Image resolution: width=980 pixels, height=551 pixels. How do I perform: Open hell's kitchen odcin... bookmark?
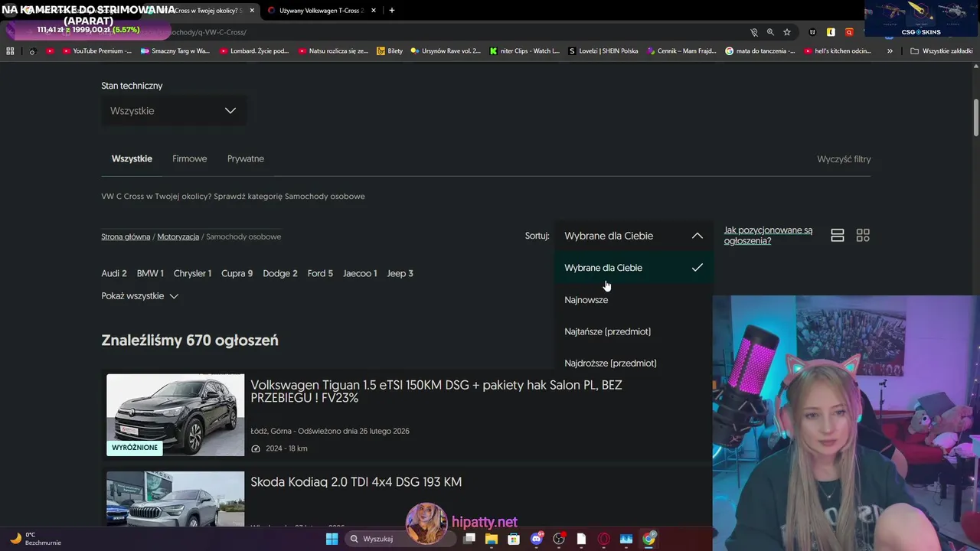click(x=838, y=51)
